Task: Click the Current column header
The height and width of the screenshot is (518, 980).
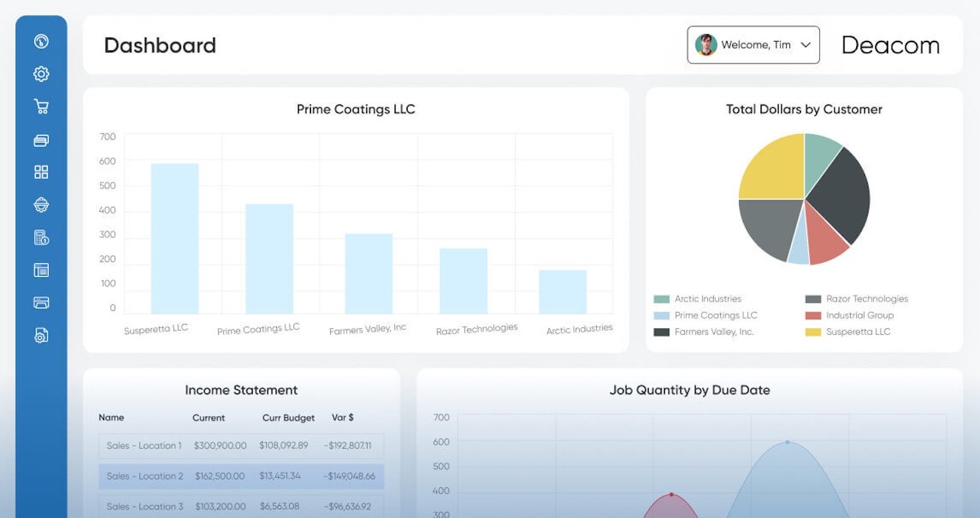Action: point(209,418)
